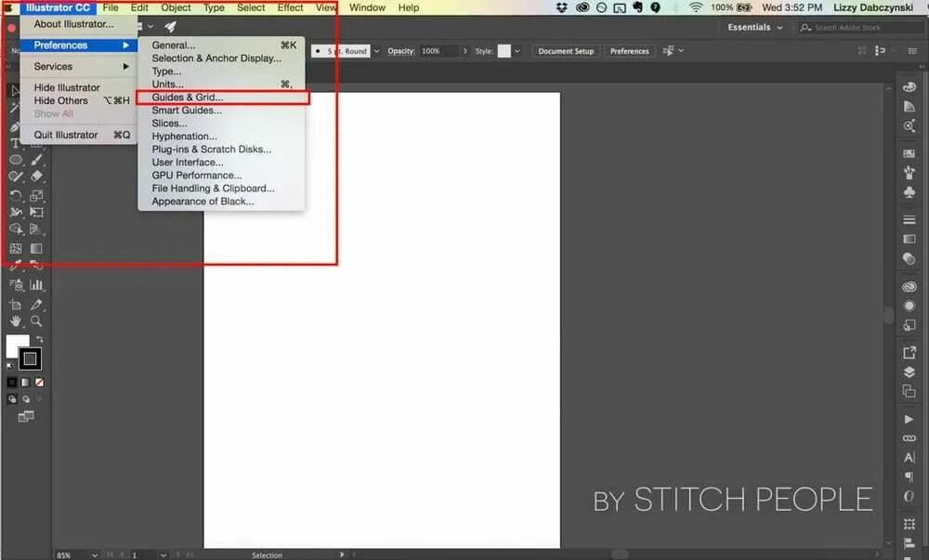Image resolution: width=929 pixels, height=560 pixels.
Task: Open the Units... preferences entry
Action: click(x=222, y=85)
